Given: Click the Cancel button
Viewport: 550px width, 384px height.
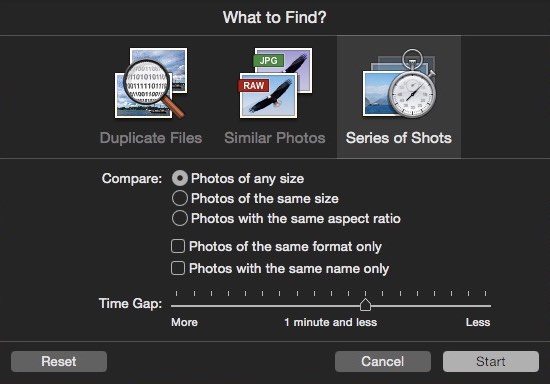Looking at the screenshot, I should click(x=383, y=362).
